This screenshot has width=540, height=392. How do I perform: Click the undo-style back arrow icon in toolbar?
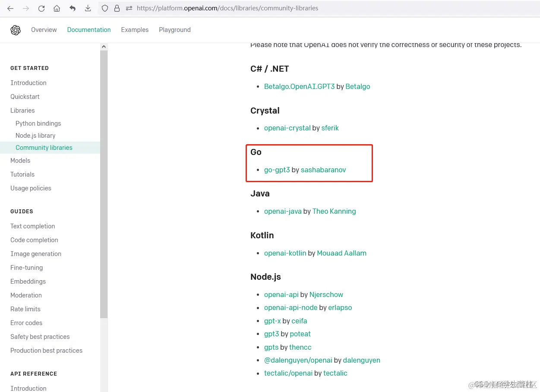pos(73,8)
